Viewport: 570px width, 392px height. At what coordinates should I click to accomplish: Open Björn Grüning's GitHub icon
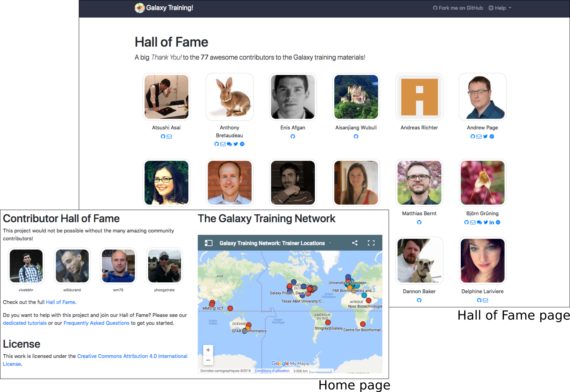[466, 222]
